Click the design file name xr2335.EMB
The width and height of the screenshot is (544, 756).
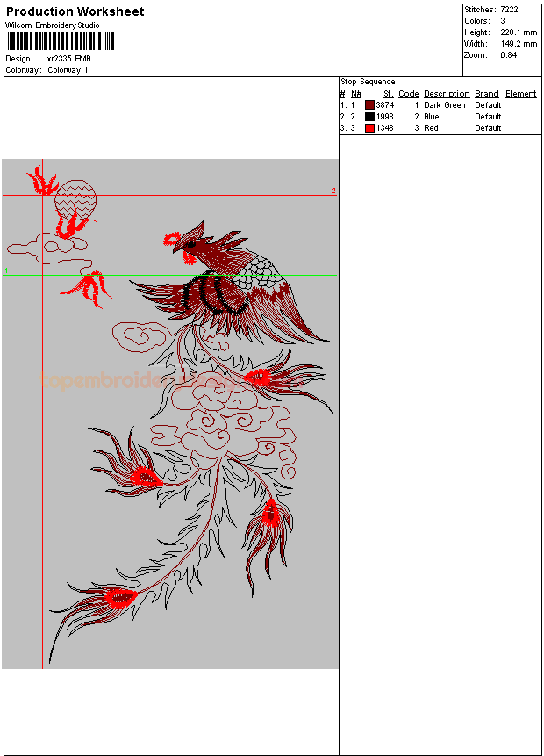[x=68, y=59]
